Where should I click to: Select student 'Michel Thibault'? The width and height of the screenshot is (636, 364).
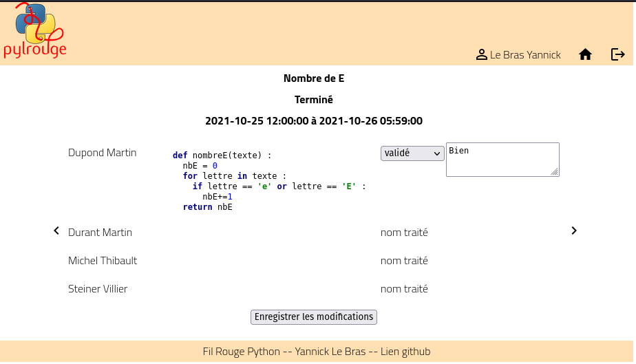point(103,261)
